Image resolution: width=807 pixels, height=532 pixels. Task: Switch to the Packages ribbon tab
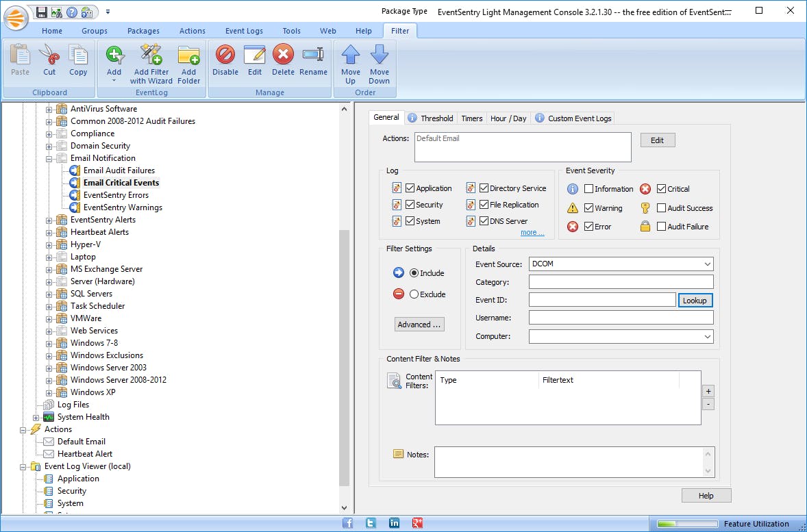pos(143,31)
